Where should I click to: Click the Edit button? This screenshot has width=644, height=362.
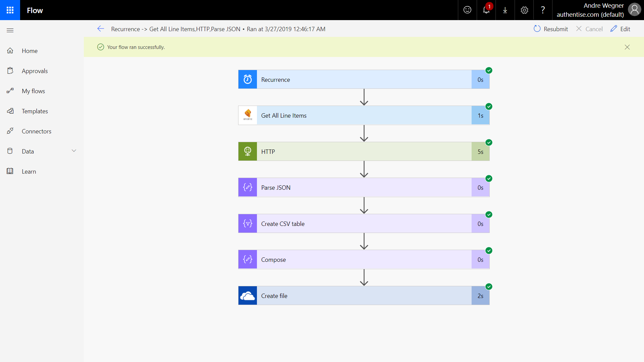620,29
